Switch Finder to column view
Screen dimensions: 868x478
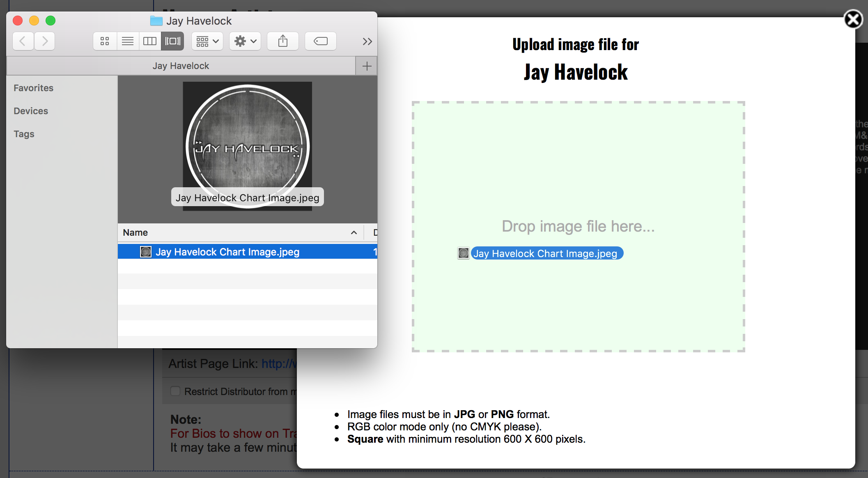click(x=150, y=41)
